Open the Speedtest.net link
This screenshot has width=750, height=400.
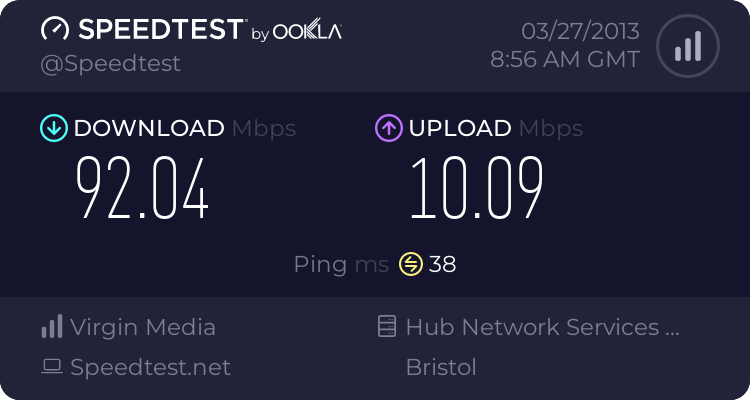click(150, 368)
